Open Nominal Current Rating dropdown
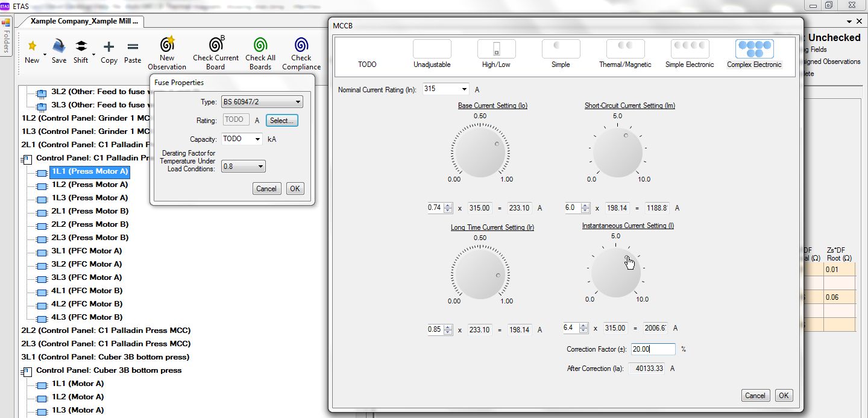The height and width of the screenshot is (418, 868). (x=464, y=89)
